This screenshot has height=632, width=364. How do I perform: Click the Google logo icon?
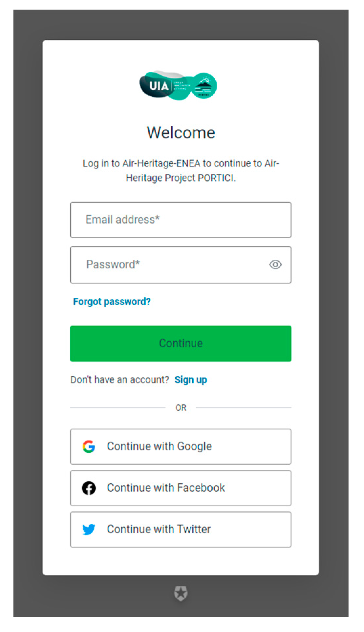(89, 447)
